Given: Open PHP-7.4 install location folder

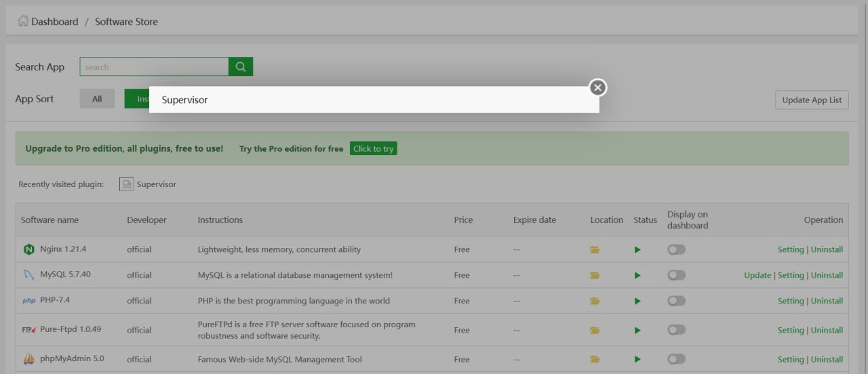Looking at the screenshot, I should coord(595,302).
